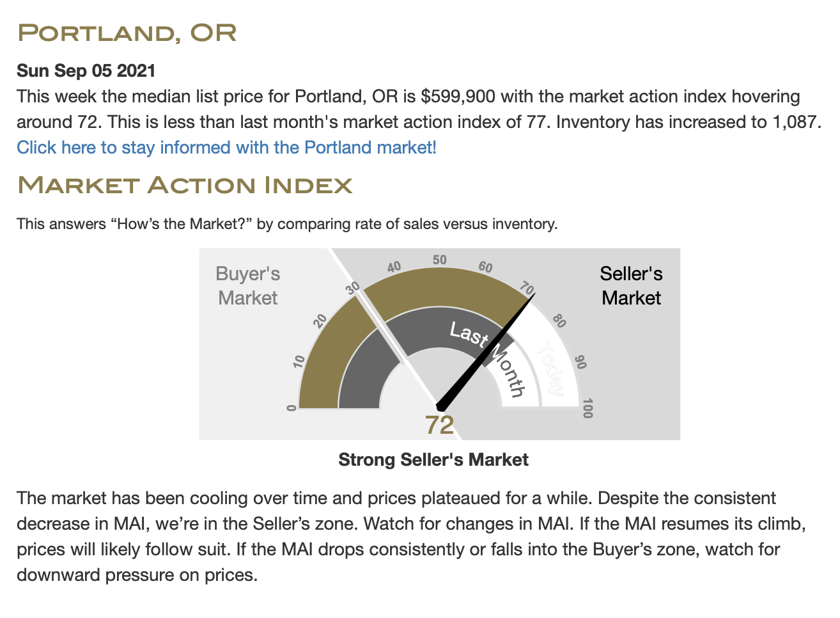
Task: Click the 80 tick mark on gauge
Action: [559, 321]
